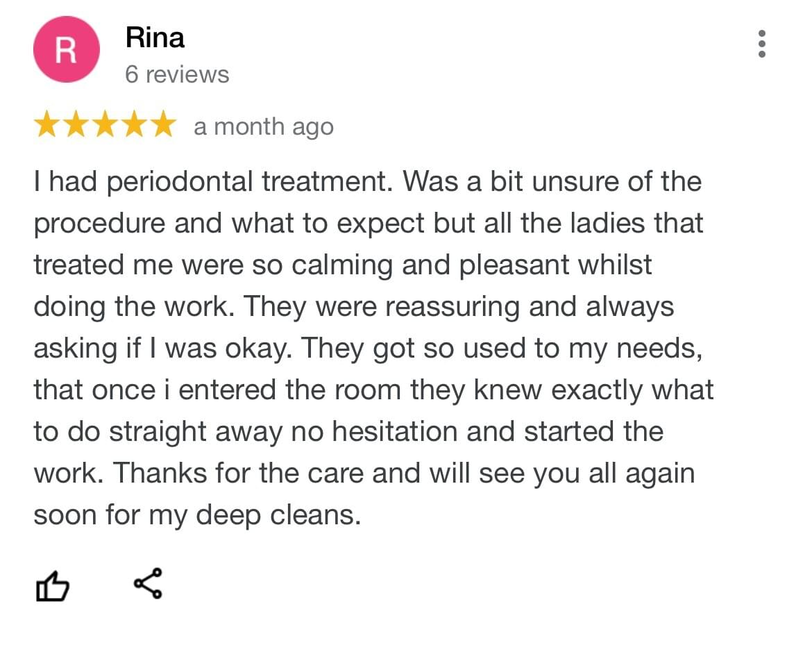The image size is (812, 650).
Task: Open the three-dot more options menu
Action: coord(762,44)
